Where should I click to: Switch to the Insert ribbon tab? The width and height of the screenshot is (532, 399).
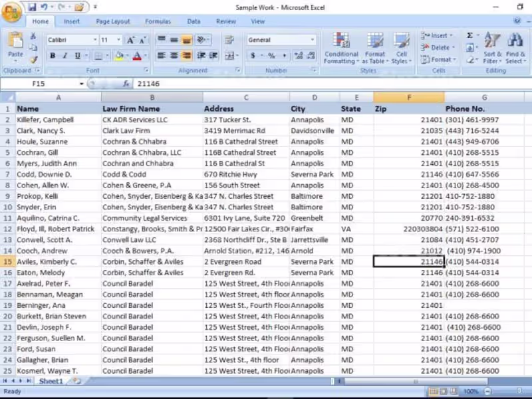[x=71, y=21]
